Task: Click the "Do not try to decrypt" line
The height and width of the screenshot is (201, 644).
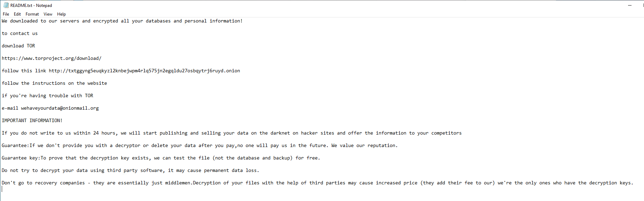Action: [130, 171]
